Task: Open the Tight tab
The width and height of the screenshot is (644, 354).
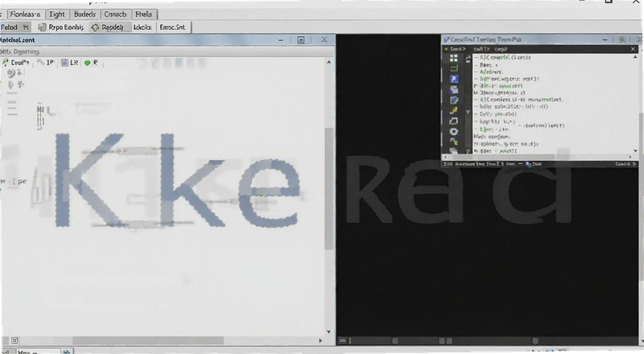Action: pos(56,14)
